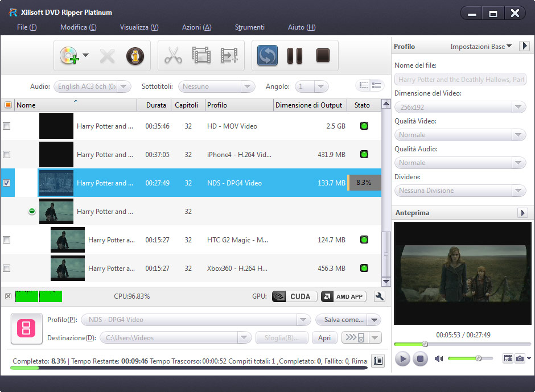Image resolution: width=535 pixels, height=392 pixels.
Task: Open the wrench settings icon
Action: [380, 296]
